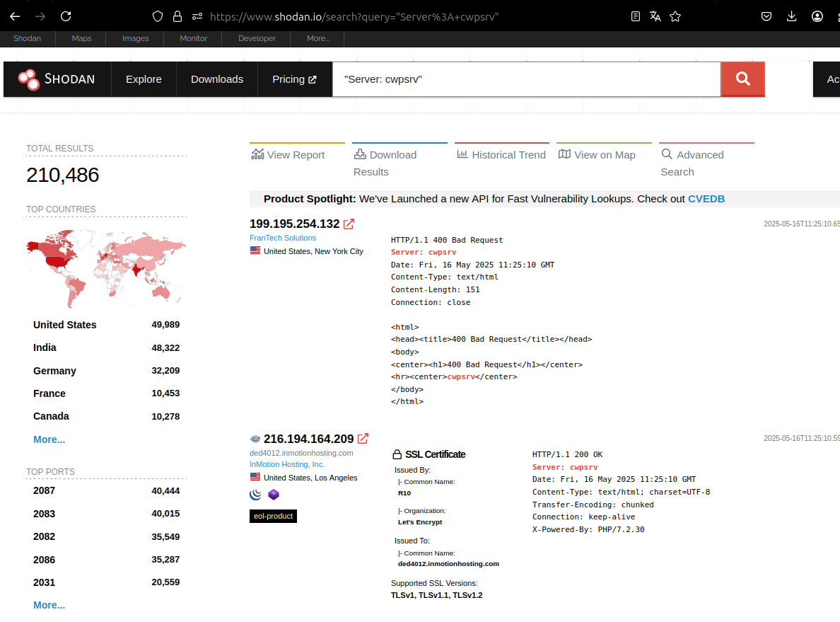Click the View on Map text label

point(605,155)
